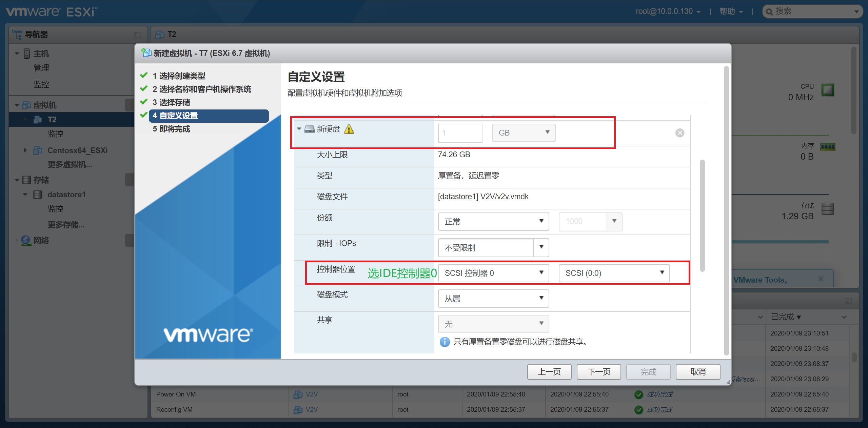Select 监控 under 主机
Image resolution: width=868 pixels, height=428 pixels.
[x=41, y=84]
